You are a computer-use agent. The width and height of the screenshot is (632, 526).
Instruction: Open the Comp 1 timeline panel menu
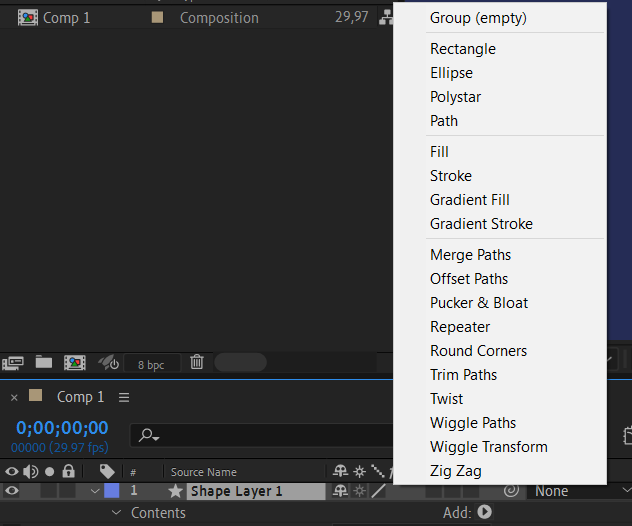click(124, 397)
